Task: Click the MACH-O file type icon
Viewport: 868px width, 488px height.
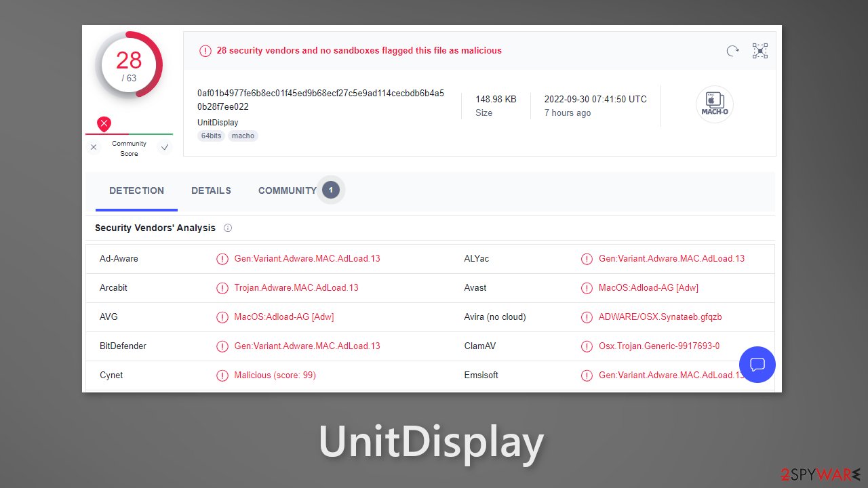Action: [x=714, y=104]
